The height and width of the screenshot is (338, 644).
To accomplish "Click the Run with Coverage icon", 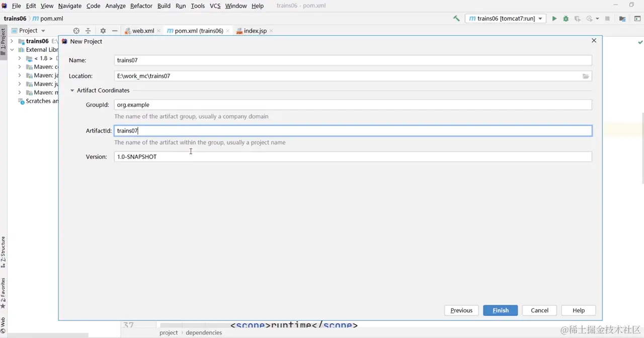I will click(577, 19).
